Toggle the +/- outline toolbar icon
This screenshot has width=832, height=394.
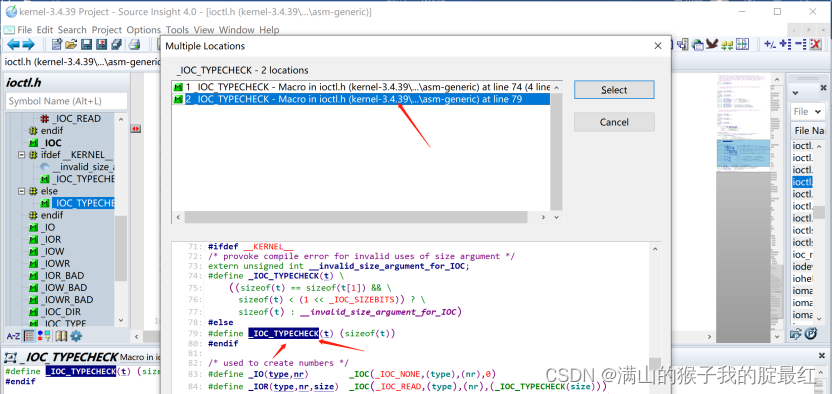coord(770,45)
